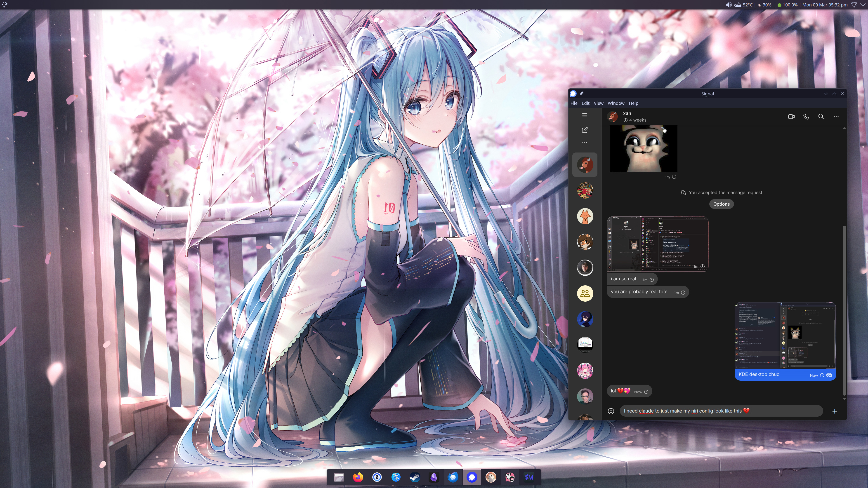Viewport: 868px width, 488px height.
Task: Toggle the sidebar hamburger menu in Signal
Action: coord(585,115)
